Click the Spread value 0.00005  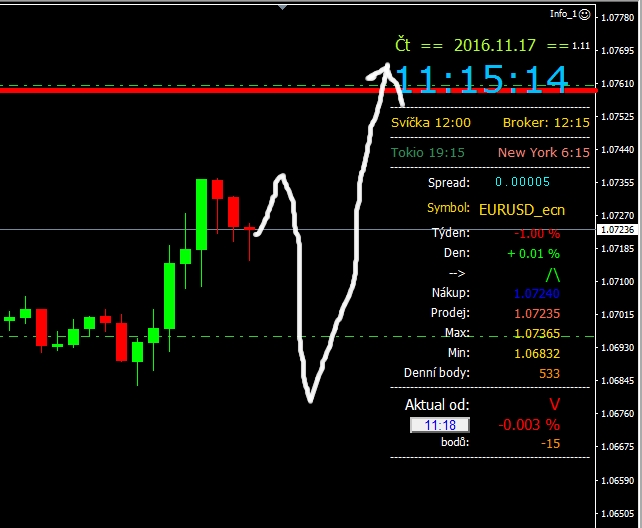point(522,182)
